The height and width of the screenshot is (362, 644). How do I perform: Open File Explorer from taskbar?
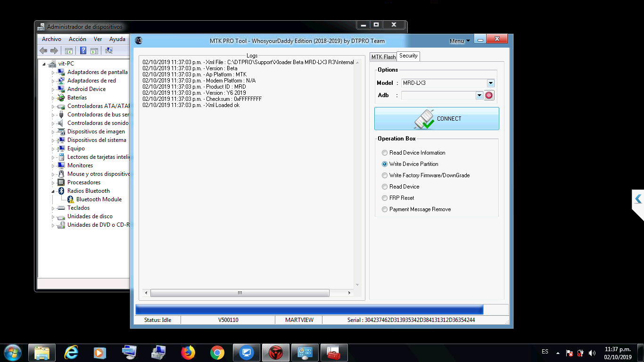42,352
